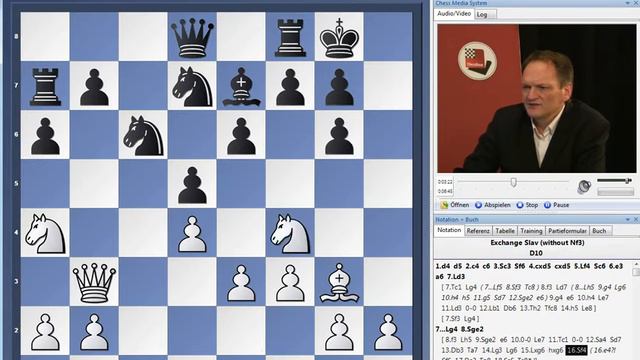Viewport: 640px width, 360px height.
Task: Click the black pawn on a6
Action: pyautogui.click(x=45, y=136)
